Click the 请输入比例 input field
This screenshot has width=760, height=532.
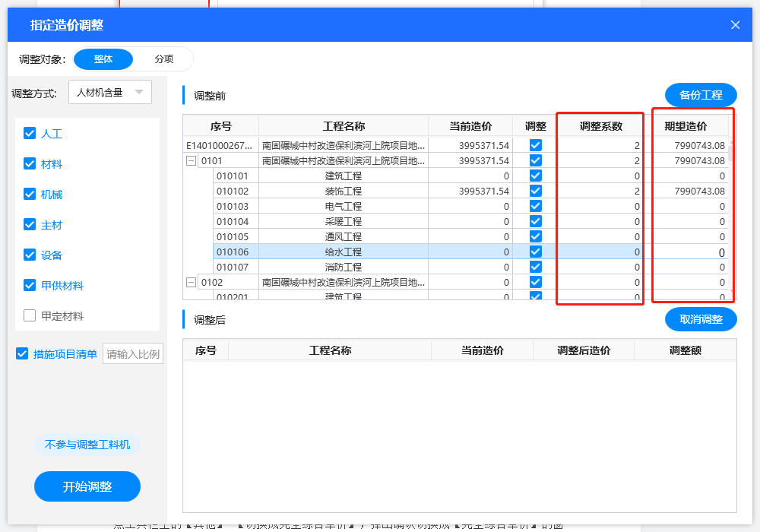coord(133,354)
